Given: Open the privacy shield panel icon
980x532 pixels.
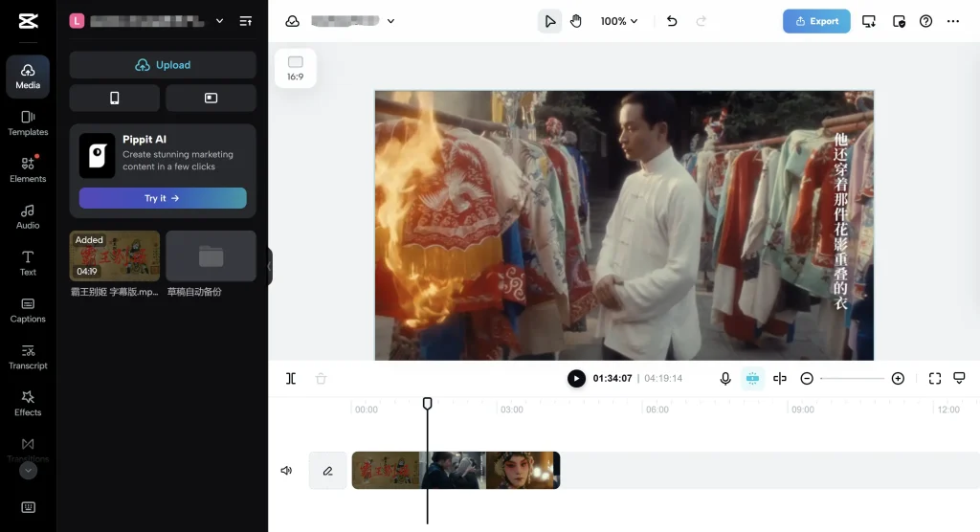Looking at the screenshot, I should (x=899, y=21).
